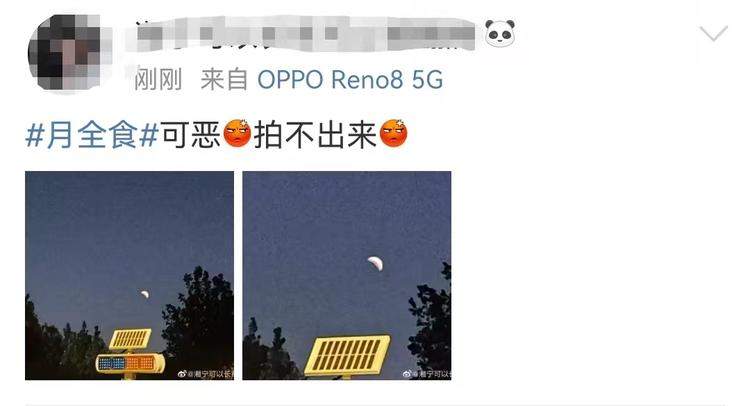Click the angry emoji after 拍不出来
The image size is (750, 406).
pos(393,133)
